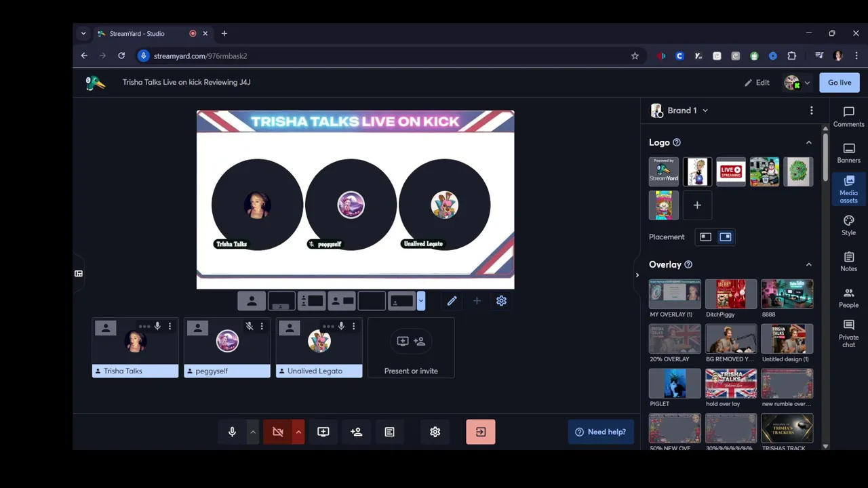Image resolution: width=868 pixels, height=488 pixels.
Task: Select the MY OVERLAY (1) overlay
Action: (x=675, y=294)
